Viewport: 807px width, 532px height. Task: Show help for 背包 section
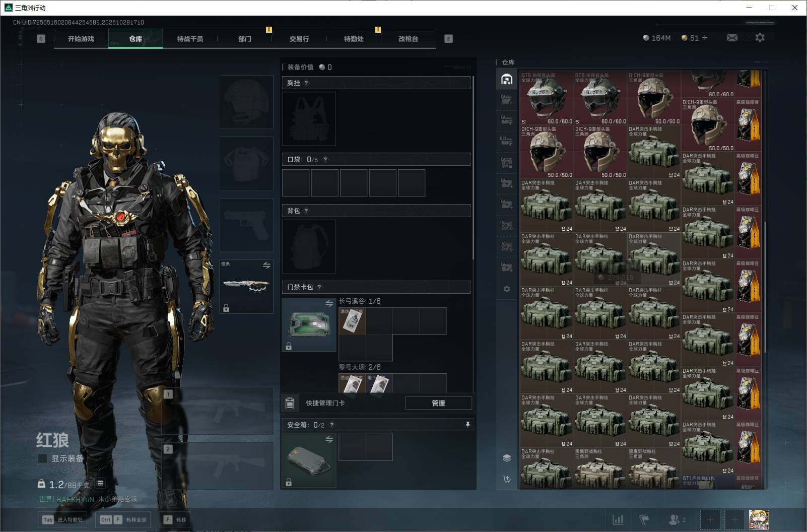click(x=306, y=211)
